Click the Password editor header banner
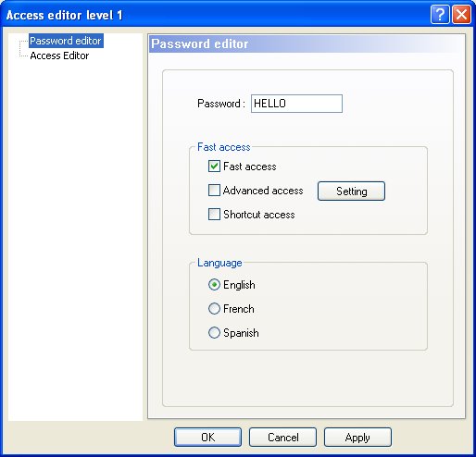Screen dimensions: 476x457 (307, 43)
